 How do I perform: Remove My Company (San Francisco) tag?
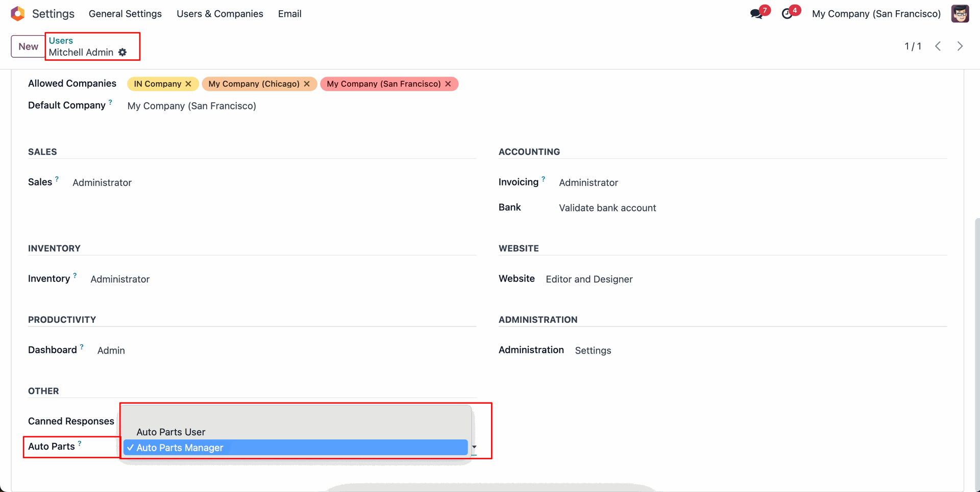tap(448, 84)
